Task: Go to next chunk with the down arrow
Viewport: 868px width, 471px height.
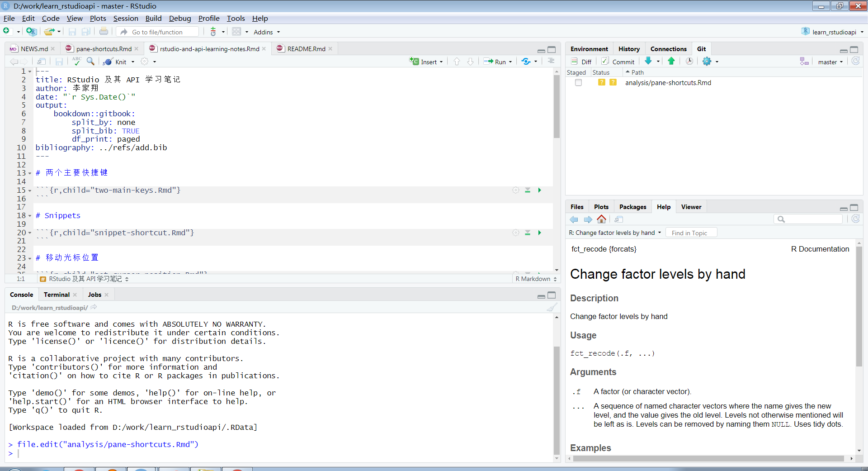Action: pyautogui.click(x=470, y=62)
